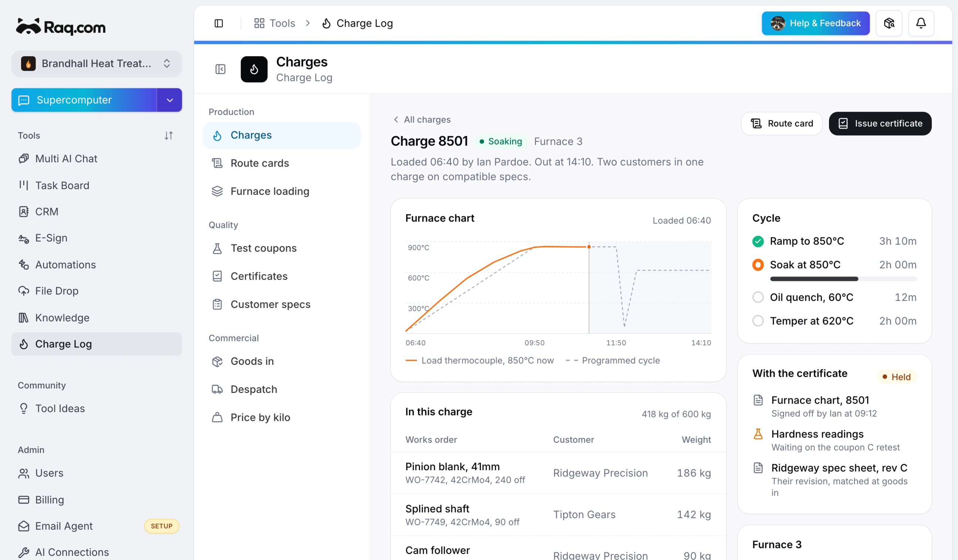Image resolution: width=958 pixels, height=560 pixels.
Task: Open Goods in under Commercial
Action: tap(281, 361)
